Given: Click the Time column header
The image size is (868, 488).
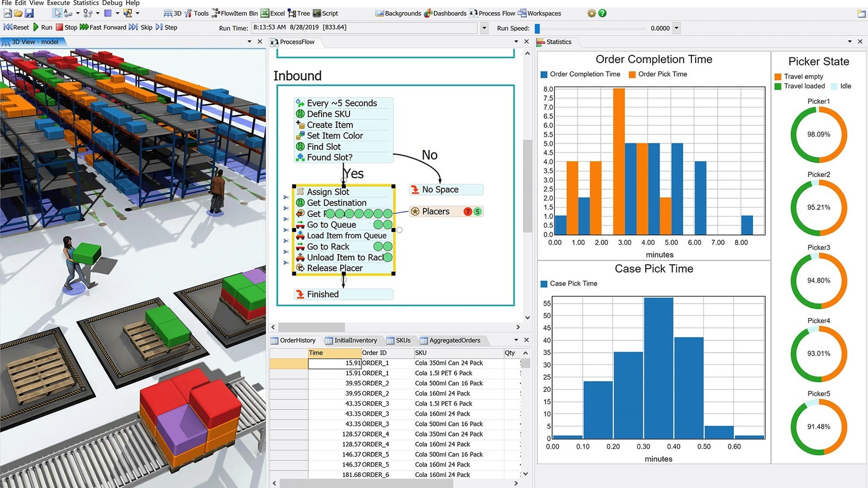Looking at the screenshot, I should pos(334,353).
